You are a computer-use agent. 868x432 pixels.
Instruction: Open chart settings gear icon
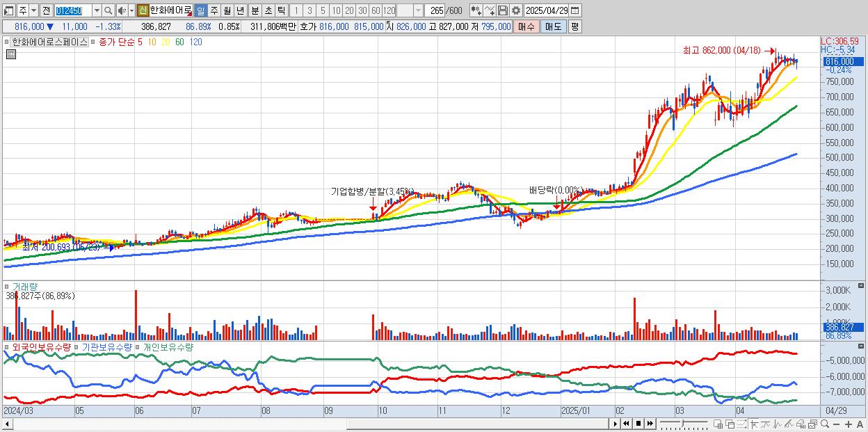(515, 10)
